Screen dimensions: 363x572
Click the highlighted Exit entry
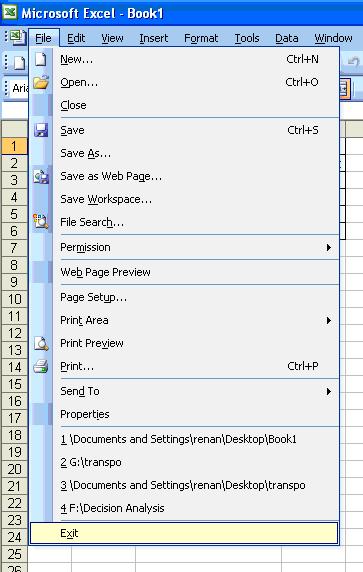[184, 533]
